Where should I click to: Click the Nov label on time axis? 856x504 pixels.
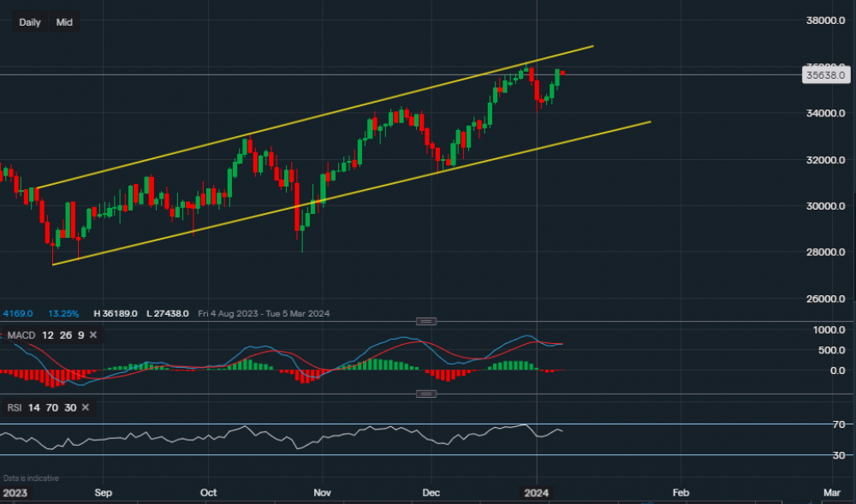(322, 493)
